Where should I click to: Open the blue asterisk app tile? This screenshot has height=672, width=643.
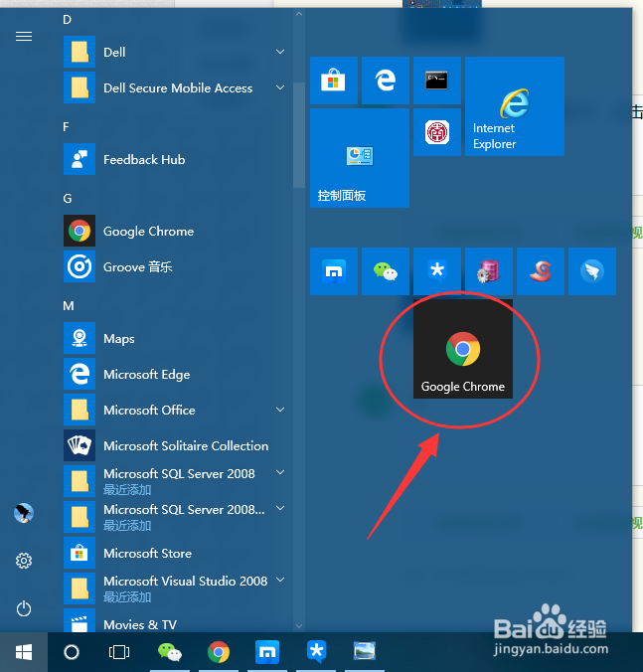tap(437, 271)
